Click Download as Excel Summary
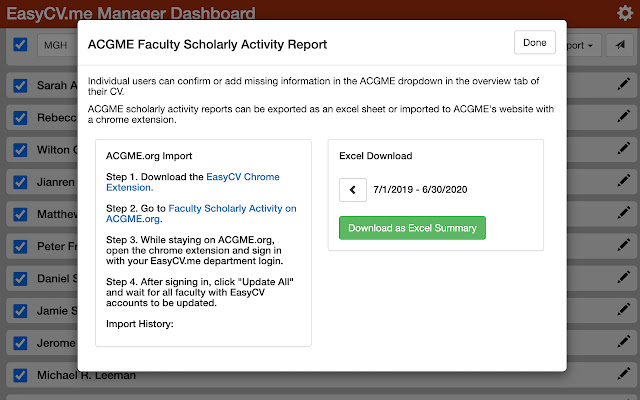 (412, 228)
